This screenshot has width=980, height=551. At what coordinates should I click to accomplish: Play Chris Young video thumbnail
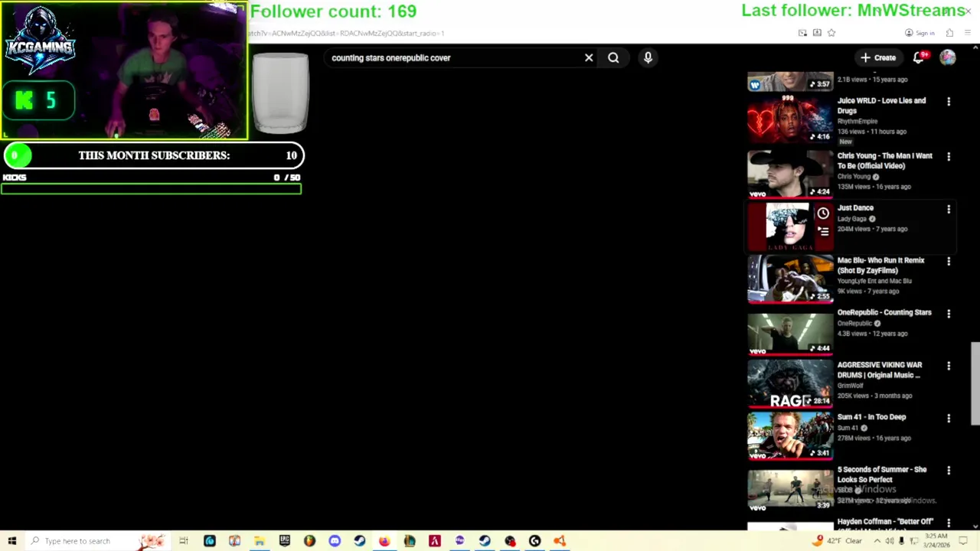pos(790,174)
